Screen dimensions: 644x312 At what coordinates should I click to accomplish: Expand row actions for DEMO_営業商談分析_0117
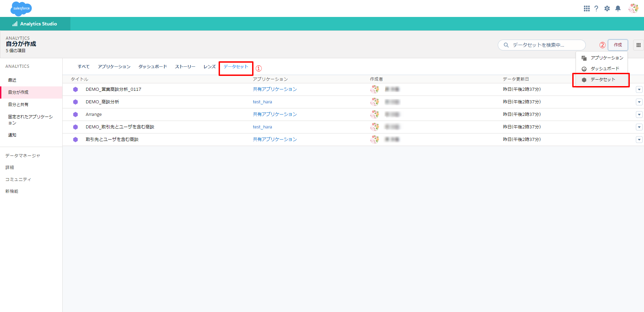pos(639,89)
